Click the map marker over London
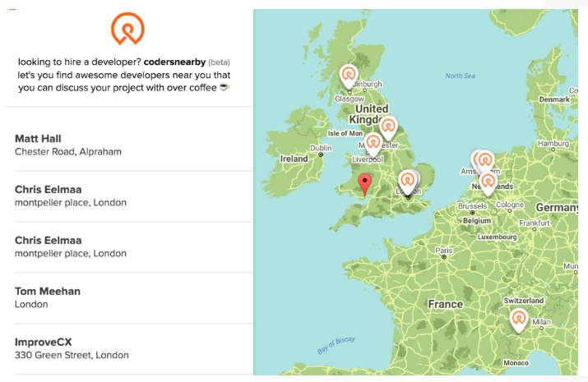588x382 pixels. click(x=408, y=181)
